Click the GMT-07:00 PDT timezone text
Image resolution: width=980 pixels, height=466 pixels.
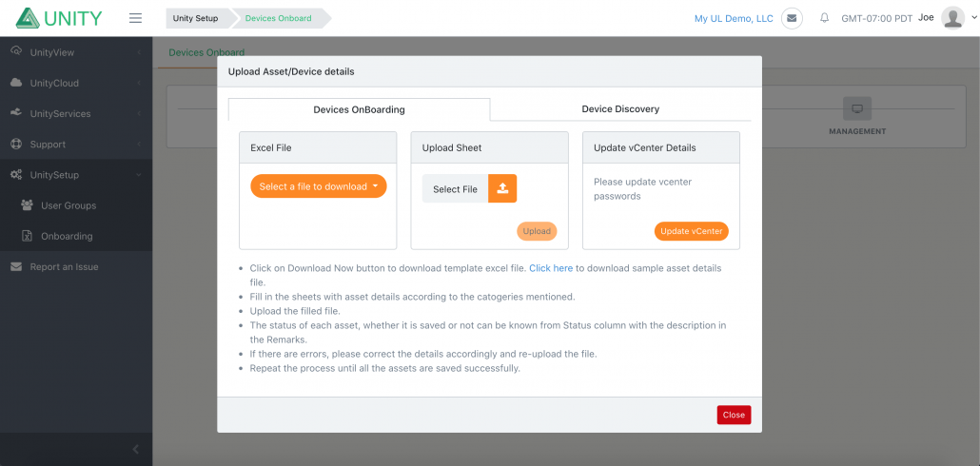[x=877, y=18]
